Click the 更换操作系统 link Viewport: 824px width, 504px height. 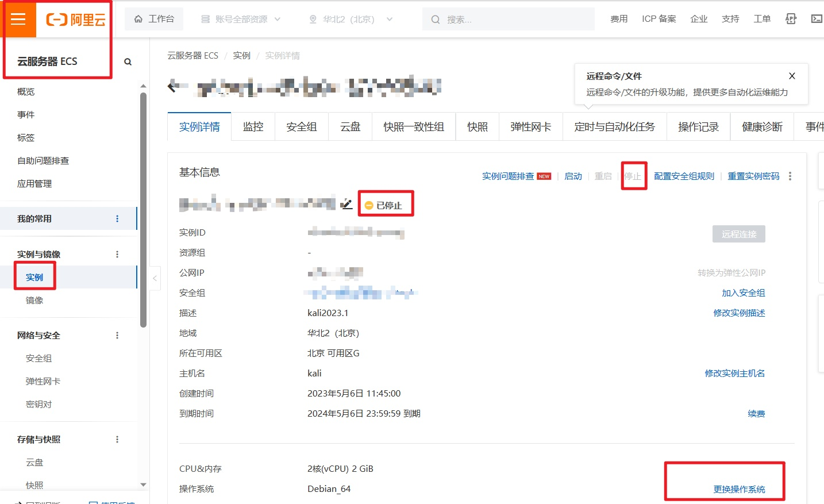click(x=739, y=490)
